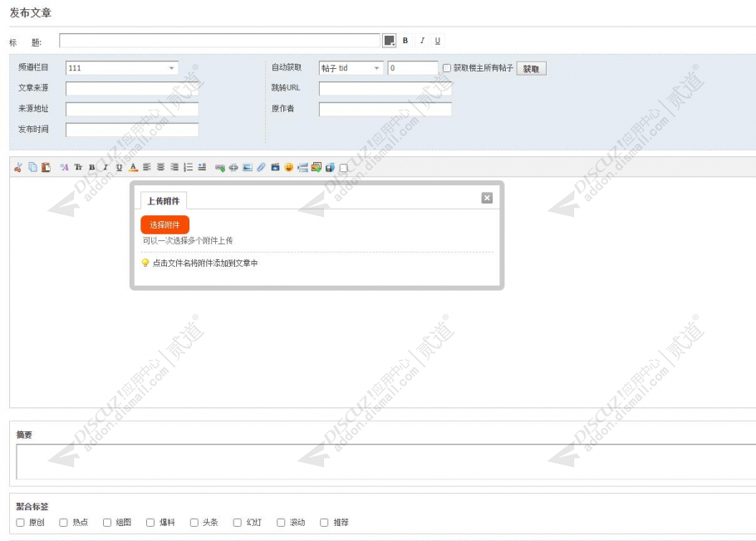Click the font color icon in editor toolbar
Screen dimensions: 756x541
(134, 167)
